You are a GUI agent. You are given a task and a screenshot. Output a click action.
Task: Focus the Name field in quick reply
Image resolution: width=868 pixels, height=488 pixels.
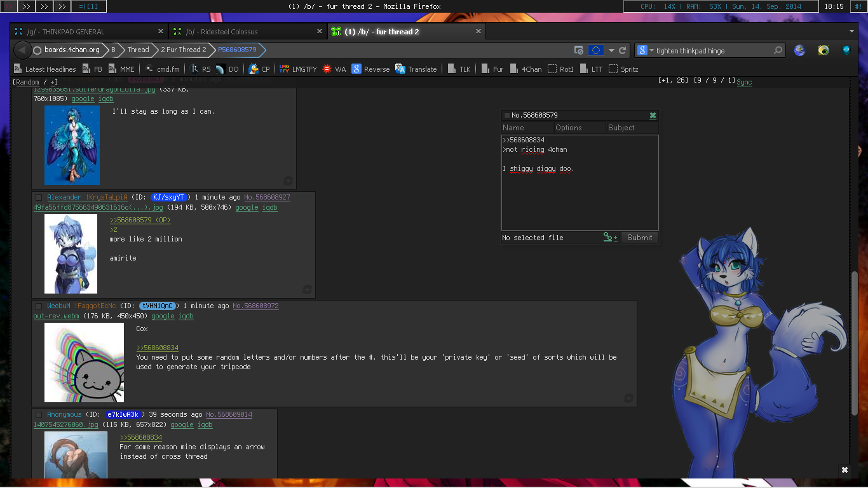pos(527,128)
